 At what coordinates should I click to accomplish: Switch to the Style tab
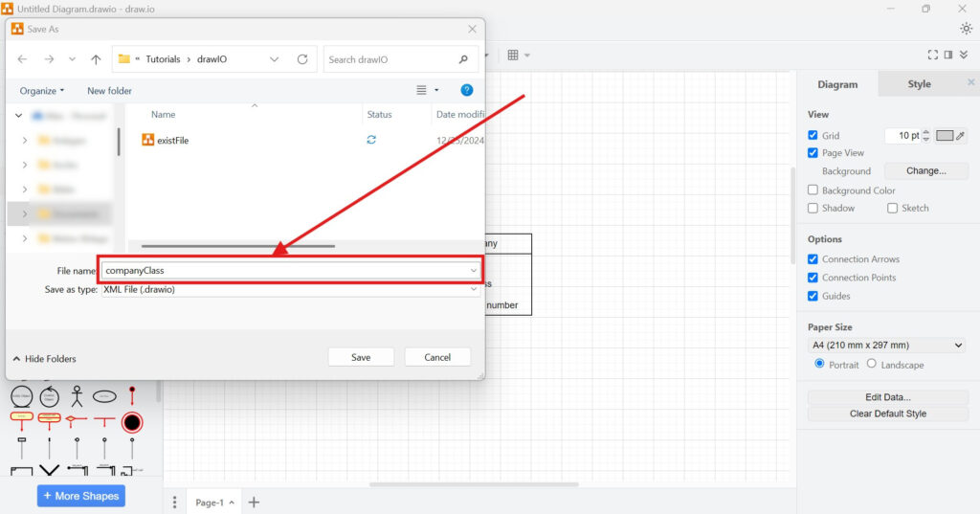click(919, 84)
